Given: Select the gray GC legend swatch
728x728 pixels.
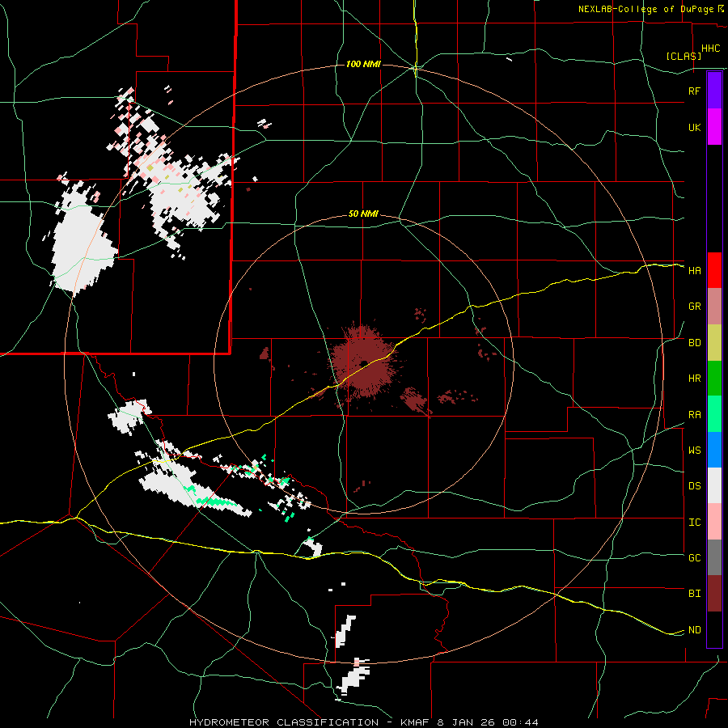Looking at the screenshot, I should pos(714,557).
